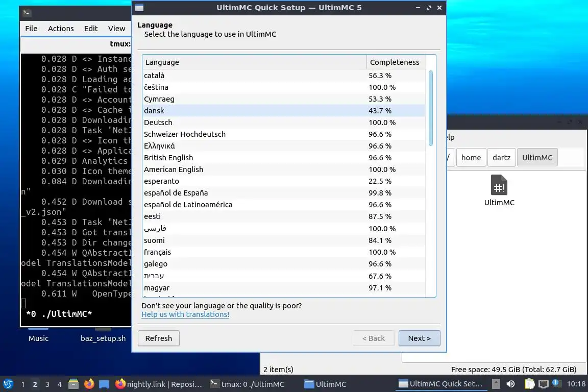
Task: Click the removable media eject tray icon
Action: 496,384
